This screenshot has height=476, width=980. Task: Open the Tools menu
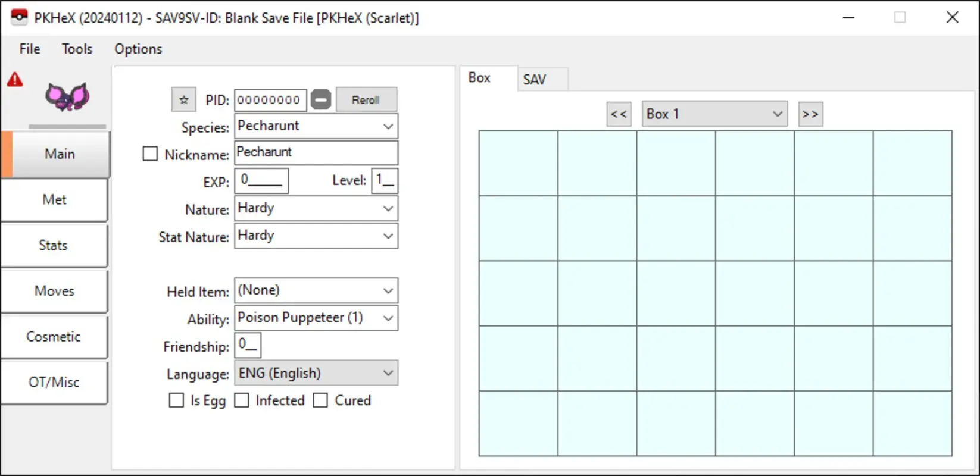(77, 49)
